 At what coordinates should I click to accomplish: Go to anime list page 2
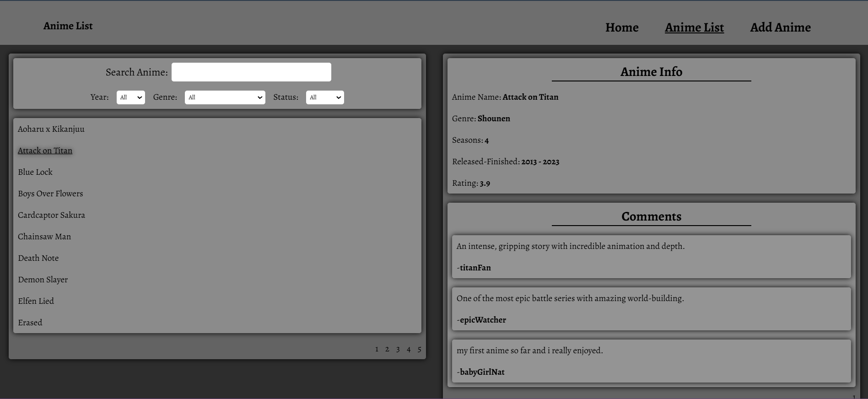point(387,349)
